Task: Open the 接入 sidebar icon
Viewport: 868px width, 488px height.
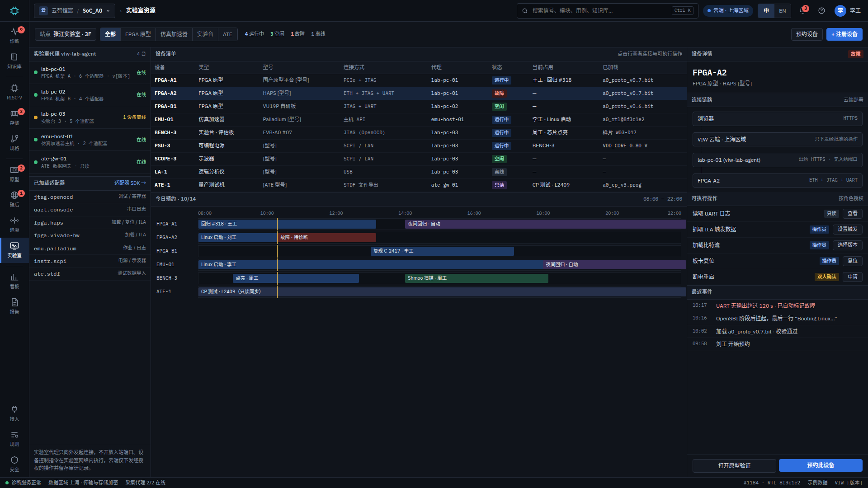Action: [x=14, y=413]
